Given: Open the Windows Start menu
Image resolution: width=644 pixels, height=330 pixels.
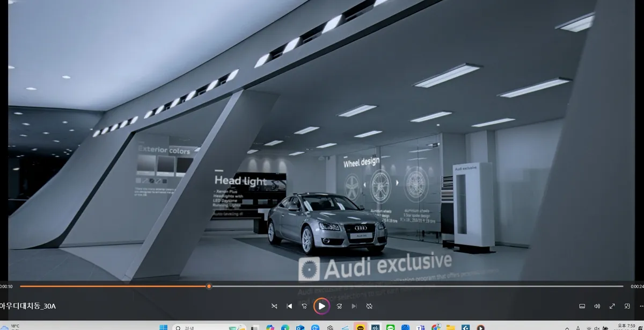Looking at the screenshot, I should pos(164,327).
